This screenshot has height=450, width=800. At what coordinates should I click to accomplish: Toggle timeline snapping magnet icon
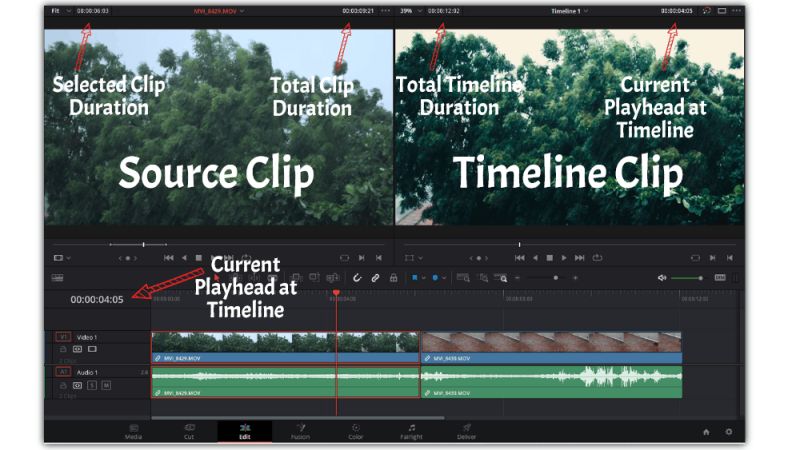click(x=357, y=278)
